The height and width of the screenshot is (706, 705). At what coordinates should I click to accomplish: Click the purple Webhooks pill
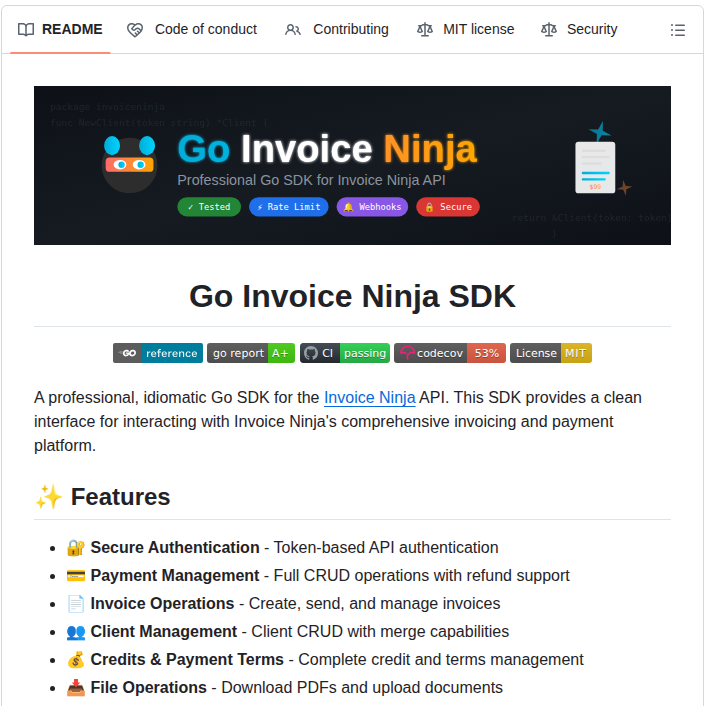(372, 207)
